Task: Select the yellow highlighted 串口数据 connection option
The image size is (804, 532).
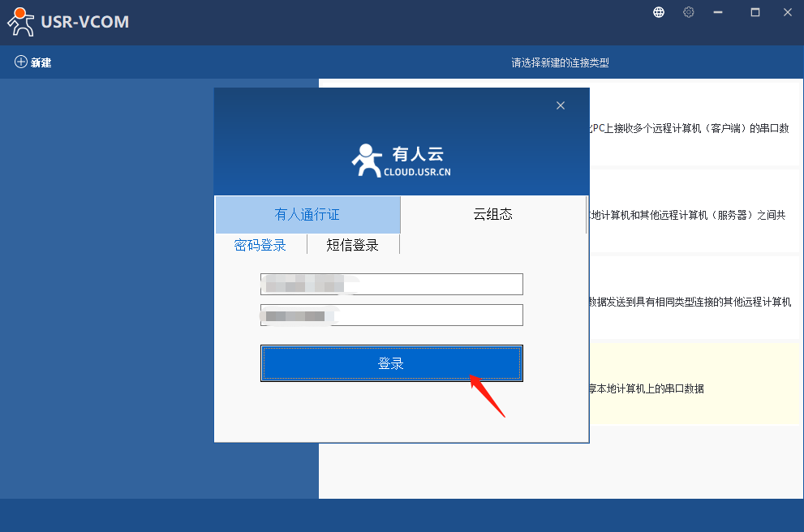Action: tap(690, 388)
